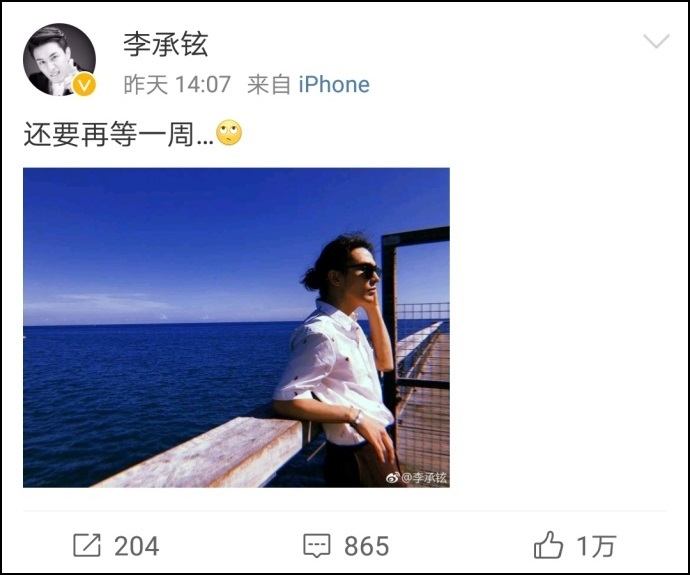Open the post options chevron menu
Image resolution: width=690 pixels, height=575 pixels.
point(656,41)
